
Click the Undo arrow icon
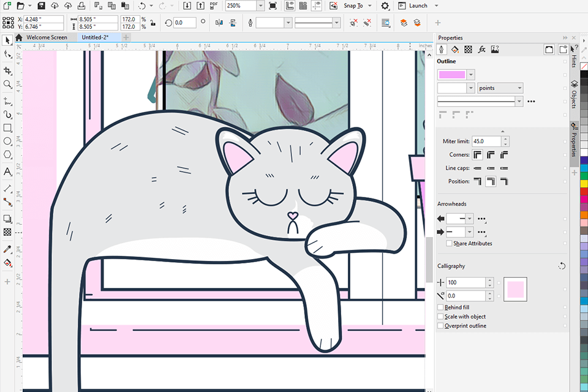click(141, 6)
